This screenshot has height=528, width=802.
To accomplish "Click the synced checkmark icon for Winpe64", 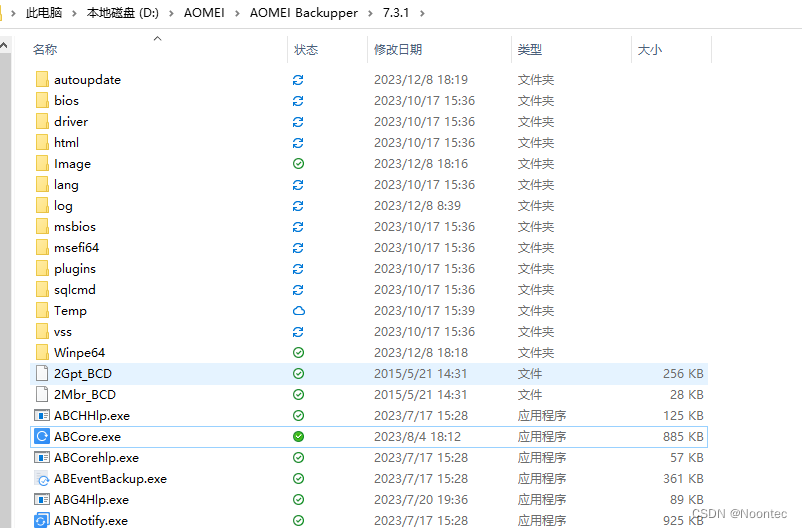I will pos(299,353).
